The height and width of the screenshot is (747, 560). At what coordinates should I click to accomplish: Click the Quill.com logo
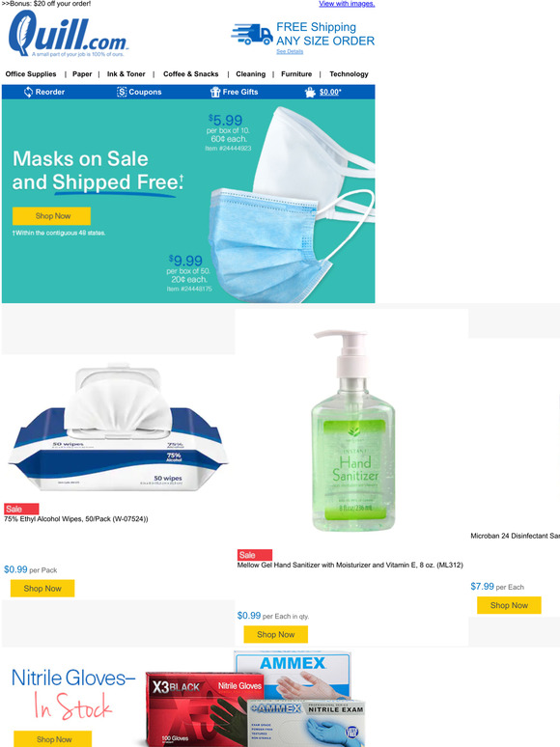point(69,34)
